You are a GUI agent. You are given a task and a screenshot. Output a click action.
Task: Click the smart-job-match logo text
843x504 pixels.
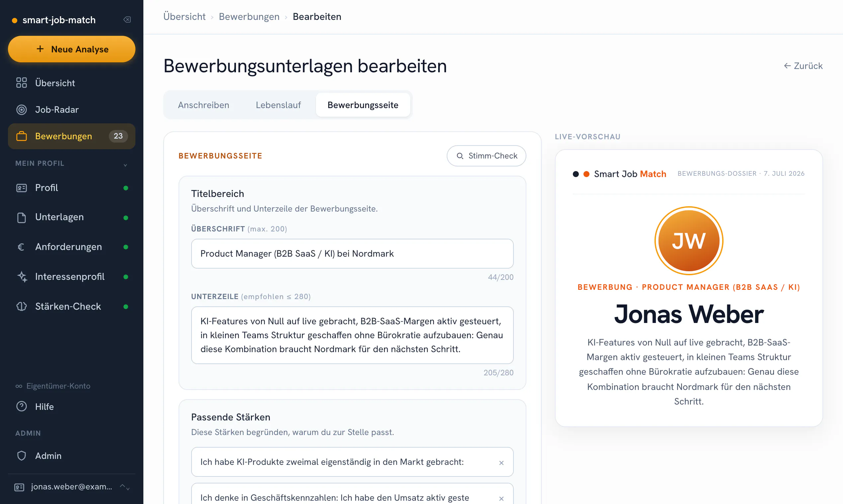[59, 20]
